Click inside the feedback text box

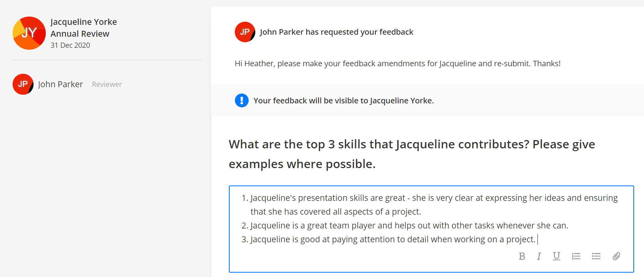pyautogui.click(x=431, y=229)
